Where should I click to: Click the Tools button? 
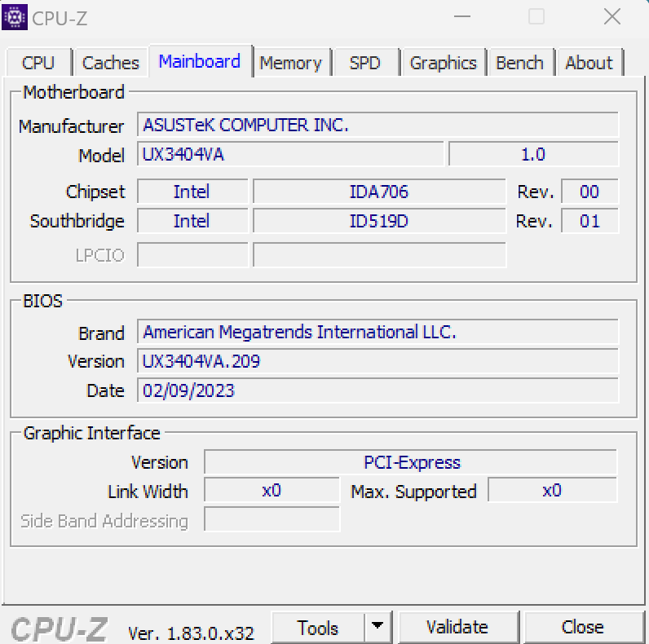(x=318, y=628)
